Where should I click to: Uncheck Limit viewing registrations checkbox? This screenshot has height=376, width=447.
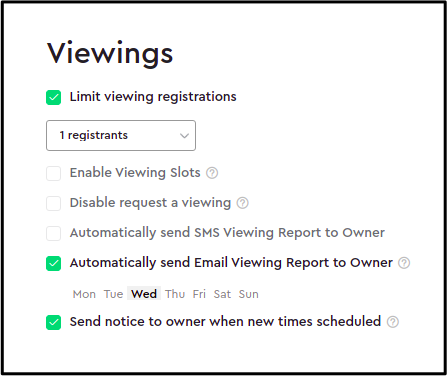[54, 97]
